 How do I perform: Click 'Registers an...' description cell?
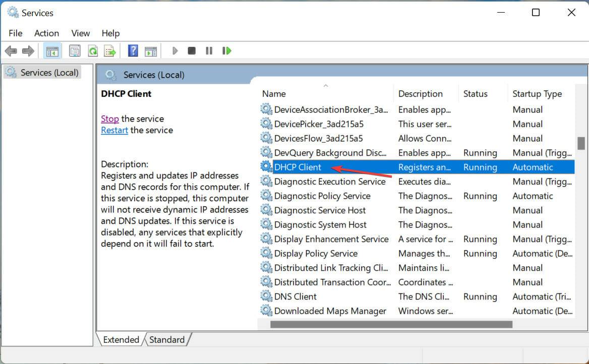click(x=425, y=167)
